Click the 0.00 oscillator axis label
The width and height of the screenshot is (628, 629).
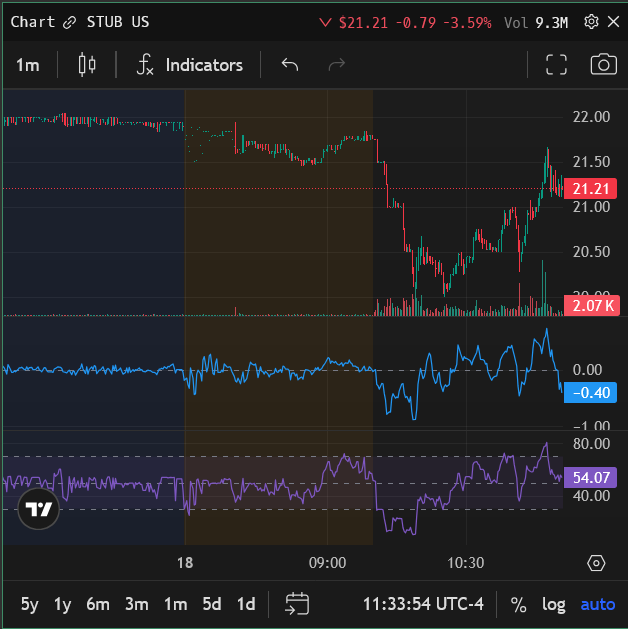click(587, 369)
